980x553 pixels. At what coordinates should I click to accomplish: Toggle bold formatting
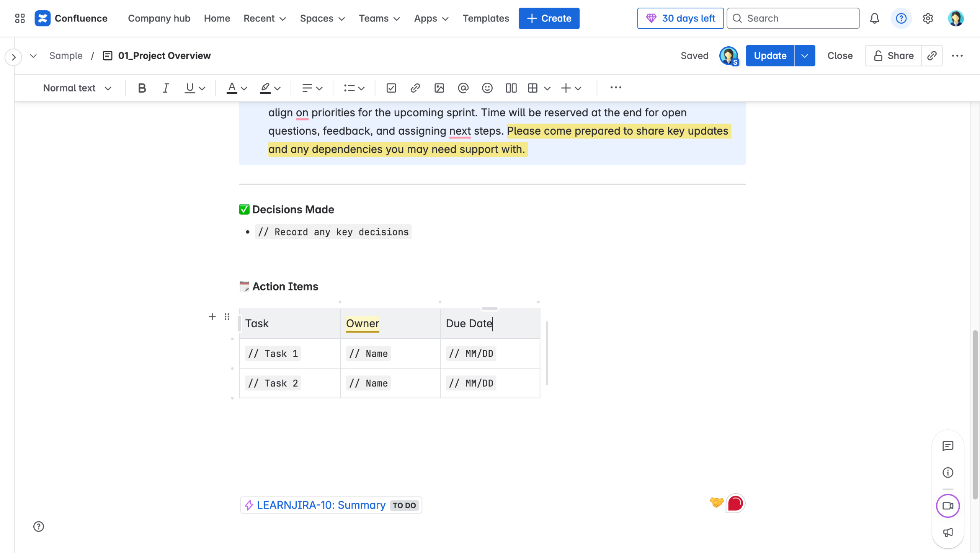(x=142, y=88)
